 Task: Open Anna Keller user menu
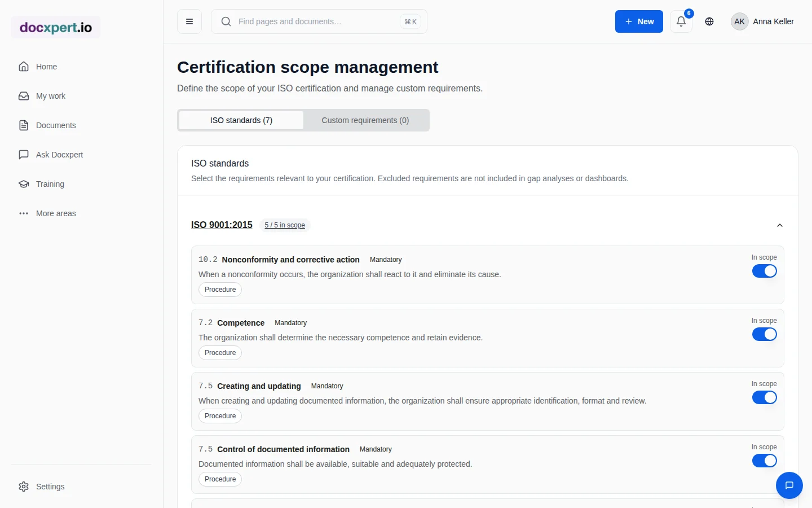[x=762, y=21]
